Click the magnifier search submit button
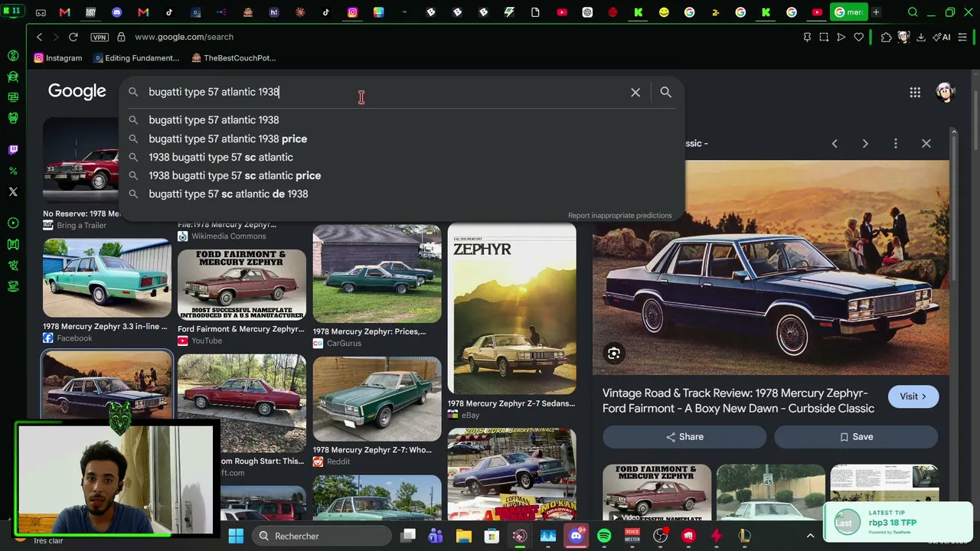This screenshot has height=551, width=980. point(665,93)
